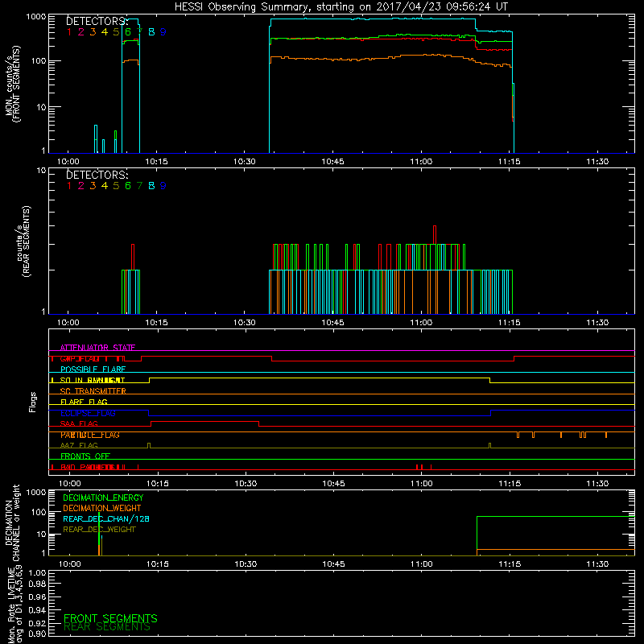Select the GAP_FLAG label
The width and height of the screenshot is (644, 644).
80,358
